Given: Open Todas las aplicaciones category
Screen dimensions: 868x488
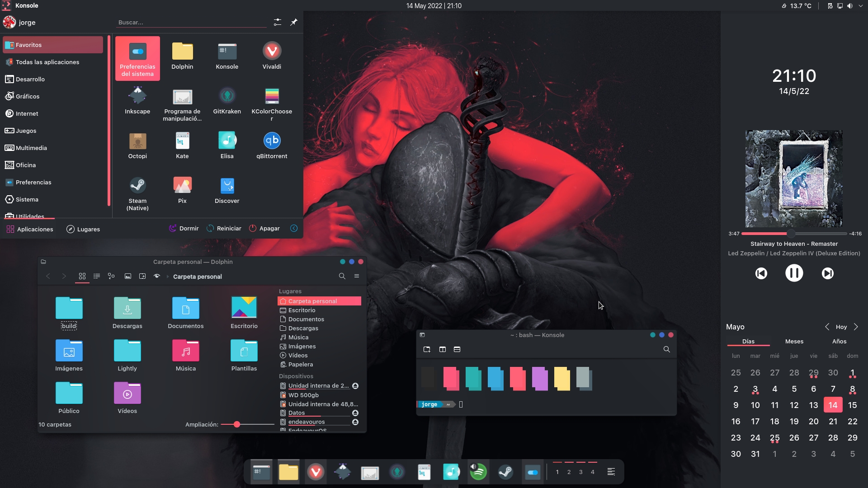Looking at the screenshot, I should (x=53, y=62).
